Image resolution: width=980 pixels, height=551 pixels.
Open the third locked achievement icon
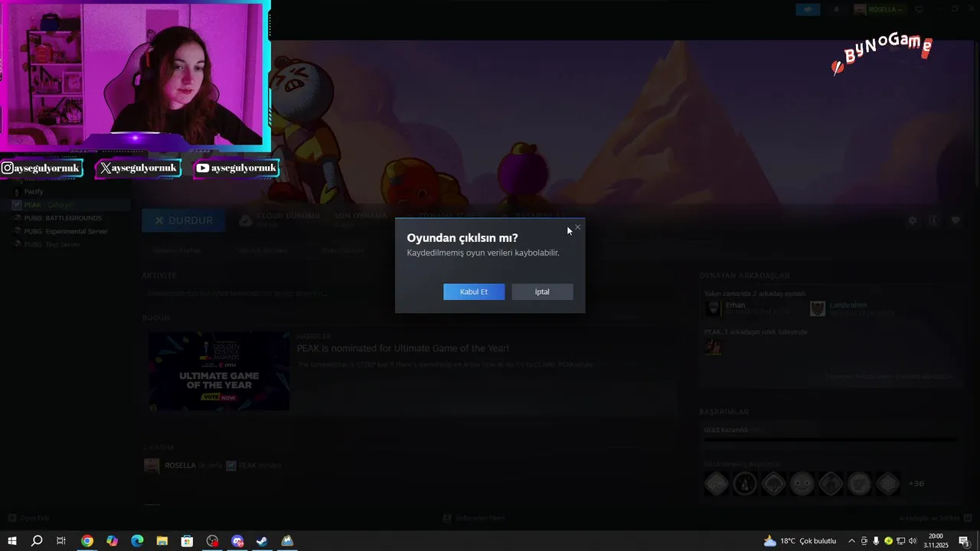tap(774, 484)
